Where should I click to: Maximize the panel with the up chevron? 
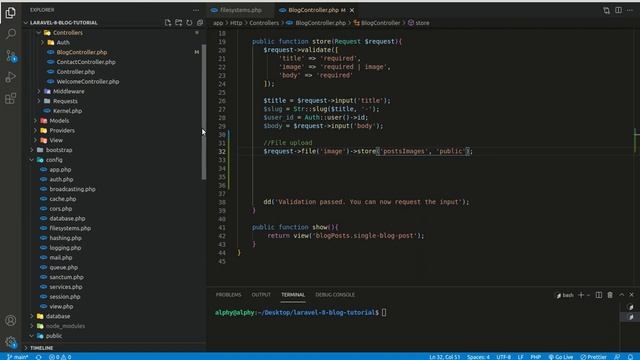point(622,295)
